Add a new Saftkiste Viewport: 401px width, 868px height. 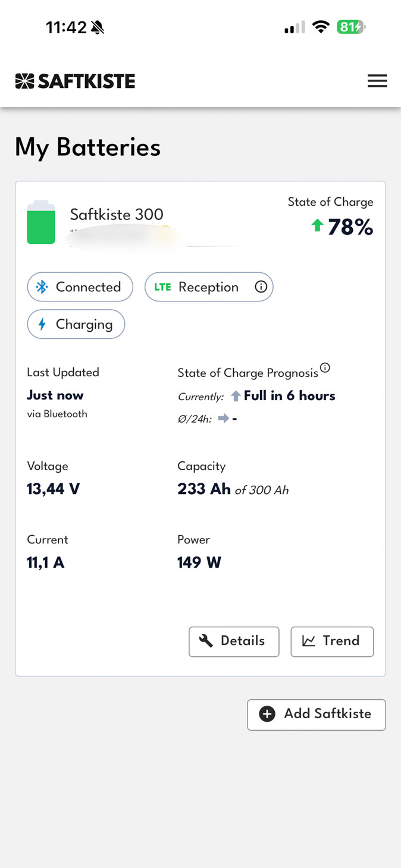pyautogui.click(x=317, y=714)
